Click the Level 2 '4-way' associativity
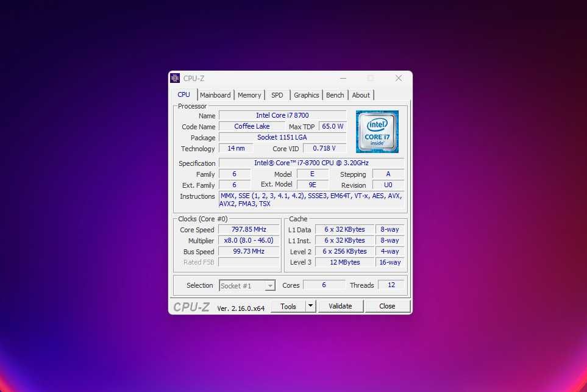Viewport: 587px width, 392px height. pyautogui.click(x=390, y=251)
